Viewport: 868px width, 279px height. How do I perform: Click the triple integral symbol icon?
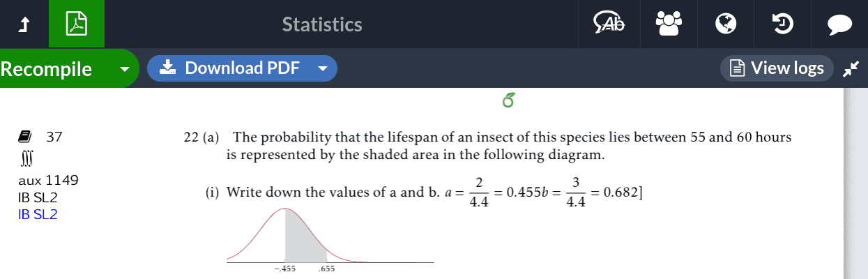(26, 160)
